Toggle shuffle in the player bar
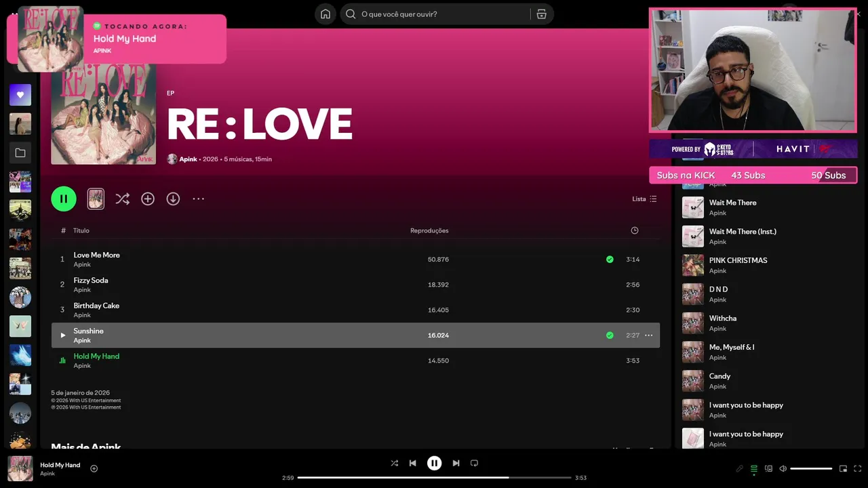This screenshot has width=868, height=488. [x=394, y=463]
